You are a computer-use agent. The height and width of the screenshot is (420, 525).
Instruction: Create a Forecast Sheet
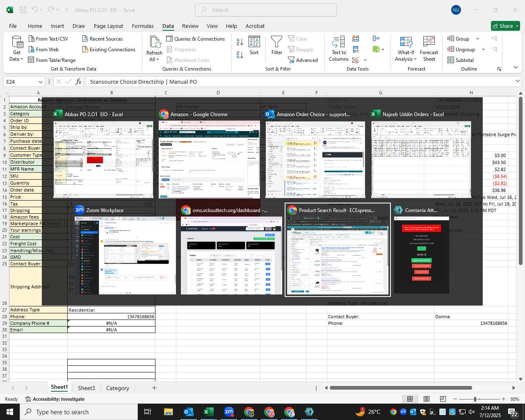pos(429,49)
